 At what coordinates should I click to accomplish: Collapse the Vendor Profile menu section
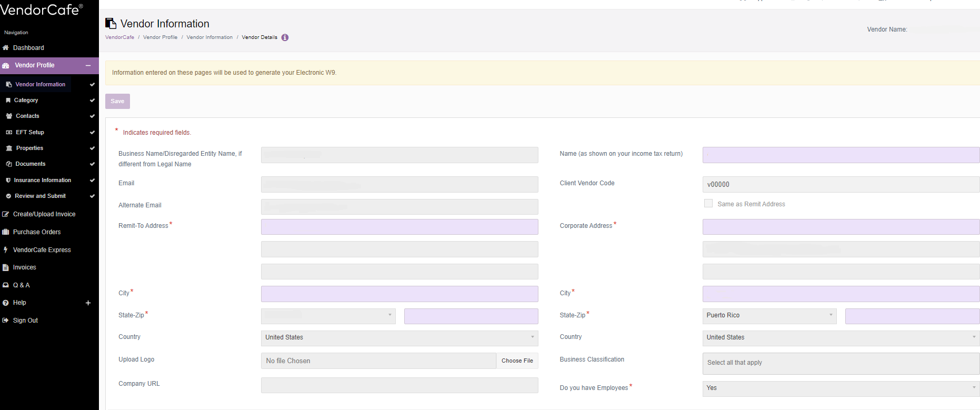click(88, 65)
